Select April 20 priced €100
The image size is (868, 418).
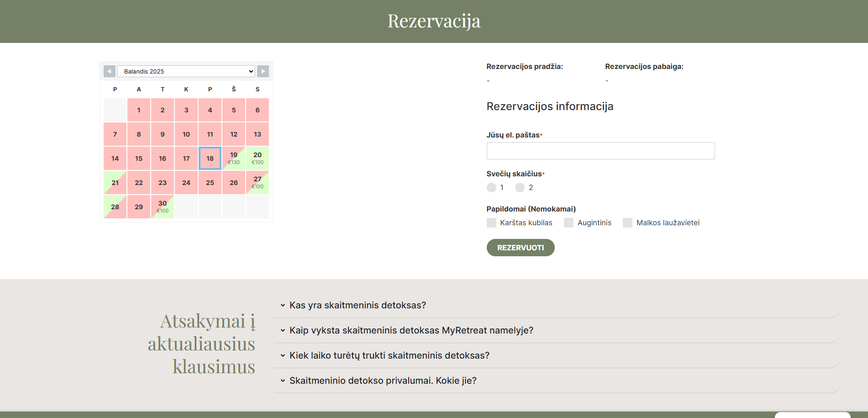click(258, 158)
